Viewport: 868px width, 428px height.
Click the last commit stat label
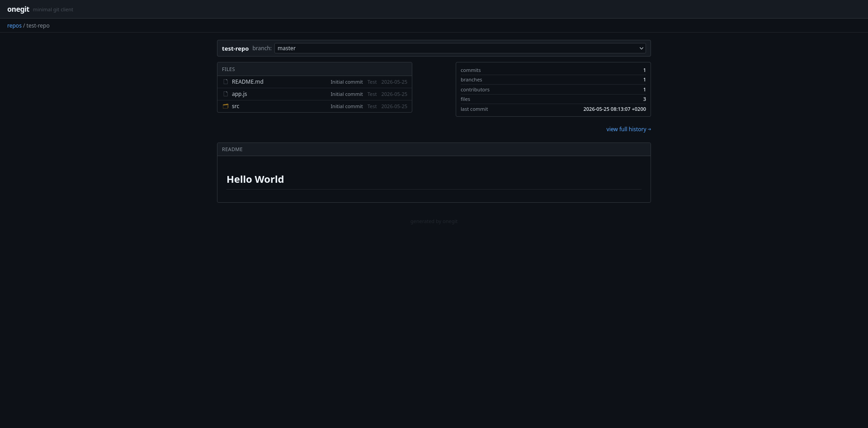pyautogui.click(x=474, y=109)
